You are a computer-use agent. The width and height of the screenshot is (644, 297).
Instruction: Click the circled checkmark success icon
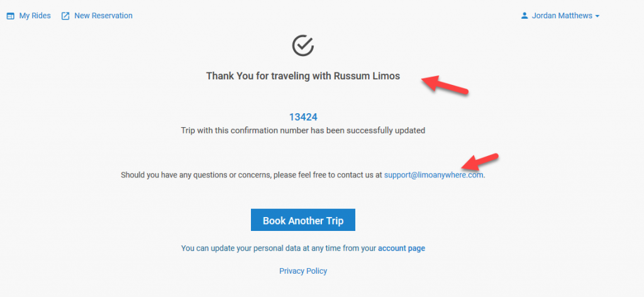303,45
